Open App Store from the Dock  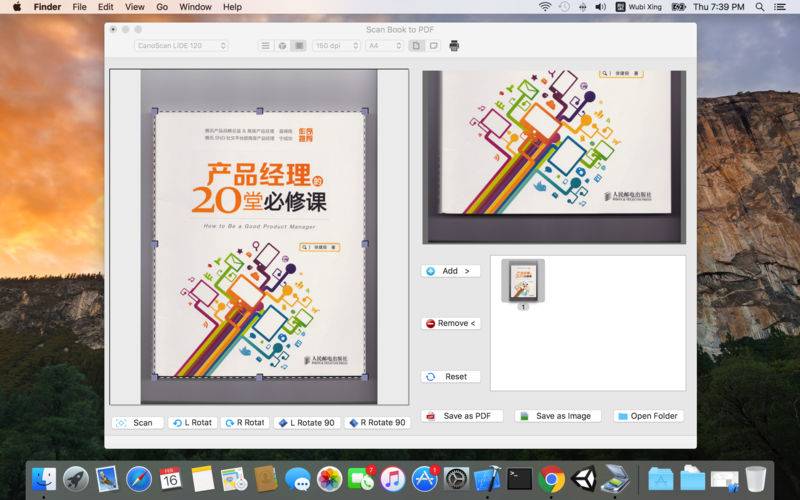[424, 479]
